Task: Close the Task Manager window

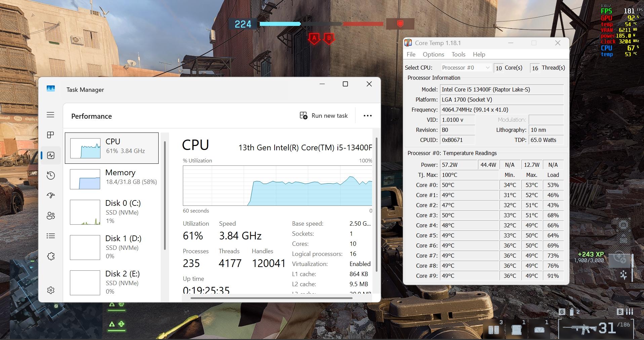Action: click(369, 84)
